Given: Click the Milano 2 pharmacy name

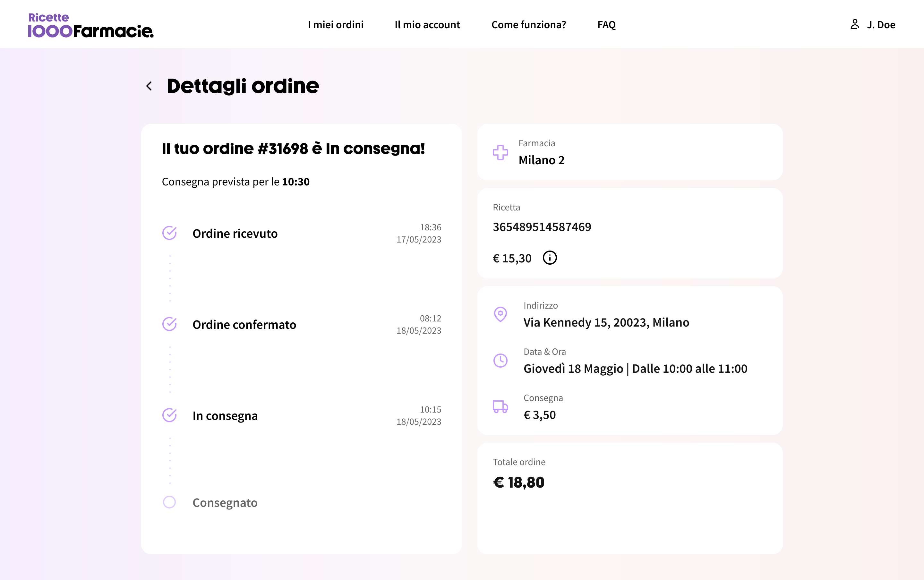Looking at the screenshot, I should [541, 160].
